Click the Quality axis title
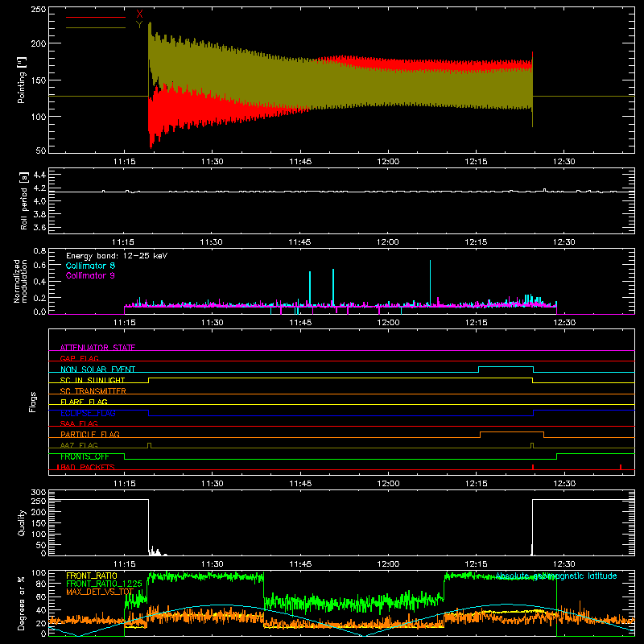Screen dimensions: 644x644 (22, 522)
